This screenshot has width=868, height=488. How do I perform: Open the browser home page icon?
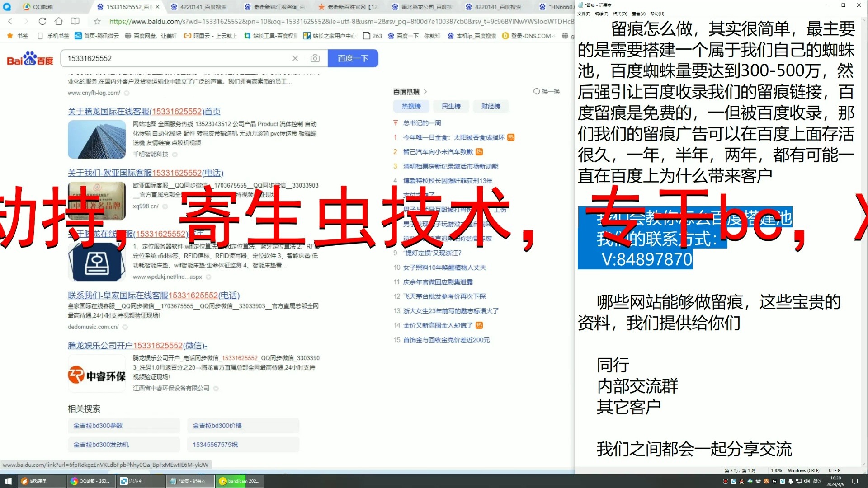coord(59,21)
